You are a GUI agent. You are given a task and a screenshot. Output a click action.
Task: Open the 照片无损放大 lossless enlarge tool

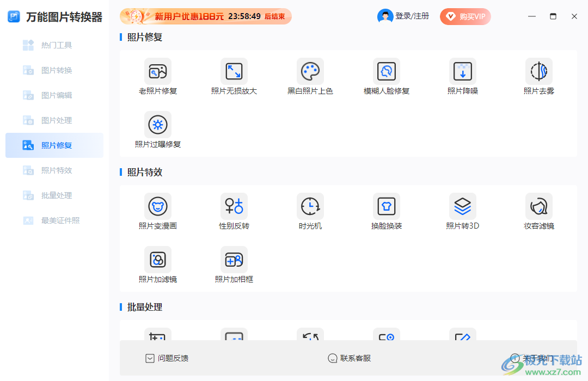[234, 76]
